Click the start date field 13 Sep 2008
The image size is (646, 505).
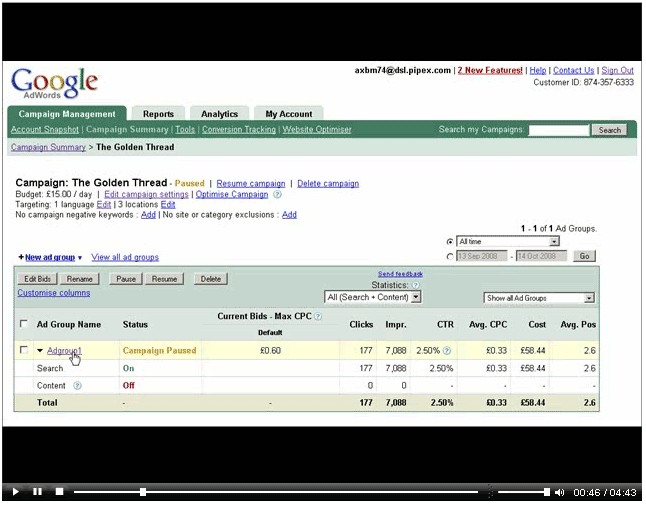(x=482, y=256)
